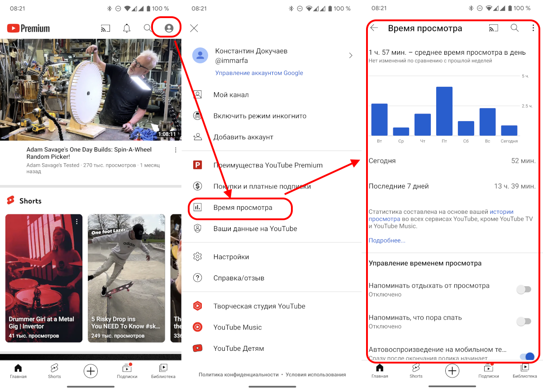543x392 pixels.
Task: Open the Adam Savage video thumbnail
Action: click(90, 90)
